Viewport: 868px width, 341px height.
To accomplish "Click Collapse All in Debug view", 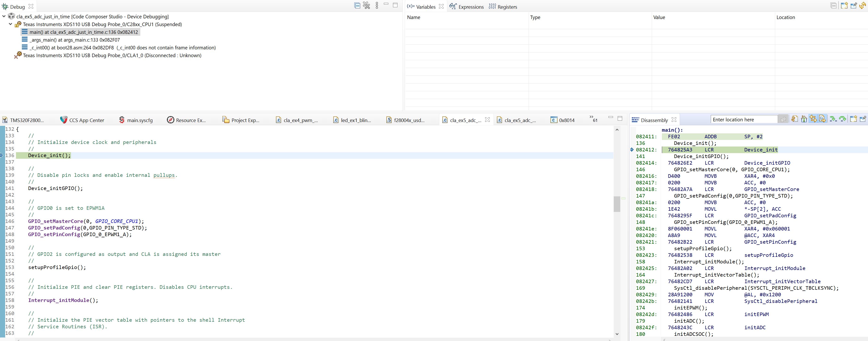I will [357, 5].
